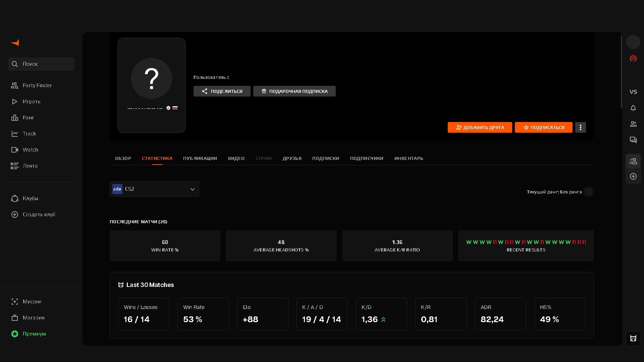Screen dimensions: 644x362
Task: Click the FACEIT orange logo icon
Action: (x=15, y=43)
